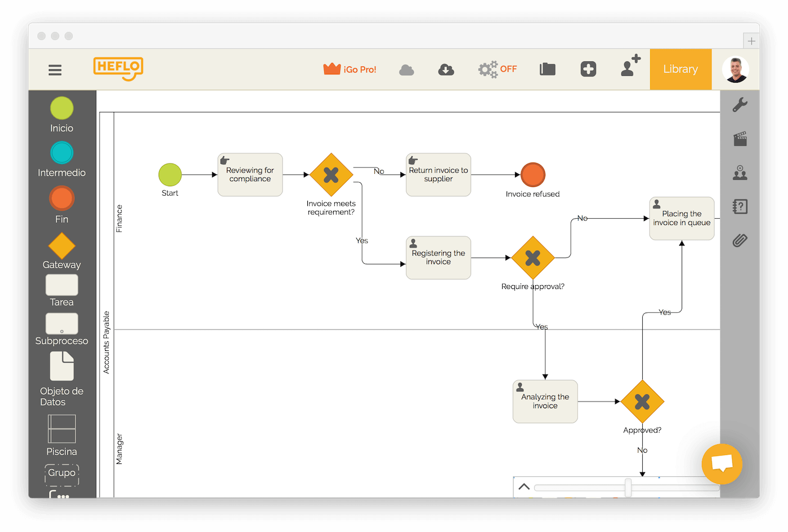The image size is (788, 532).
Task: Click the Accounts Payable pool label
Action: [106, 342]
